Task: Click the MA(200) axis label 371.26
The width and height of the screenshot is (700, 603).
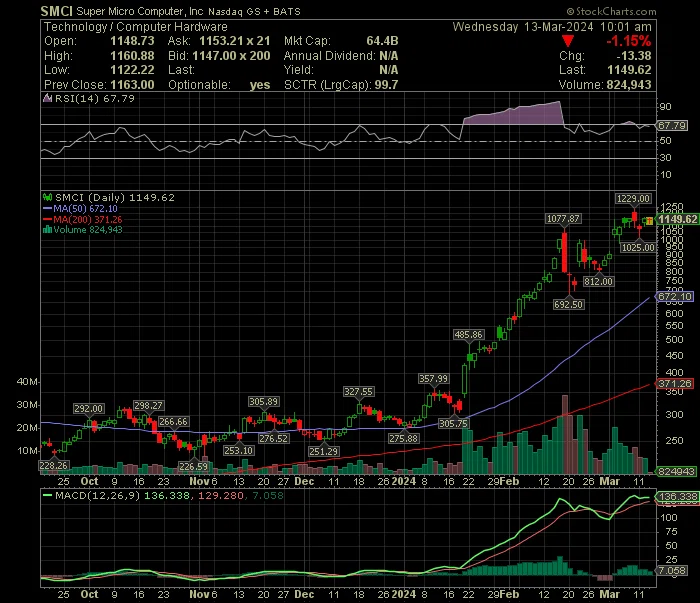Action: click(675, 383)
